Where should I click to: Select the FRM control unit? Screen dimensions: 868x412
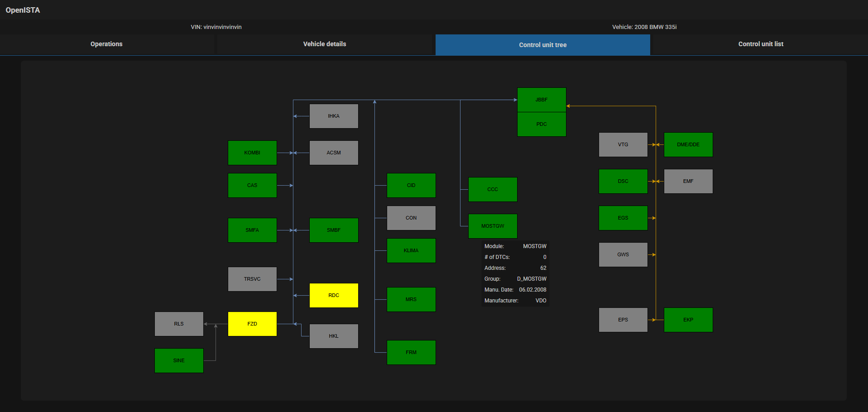(x=411, y=352)
